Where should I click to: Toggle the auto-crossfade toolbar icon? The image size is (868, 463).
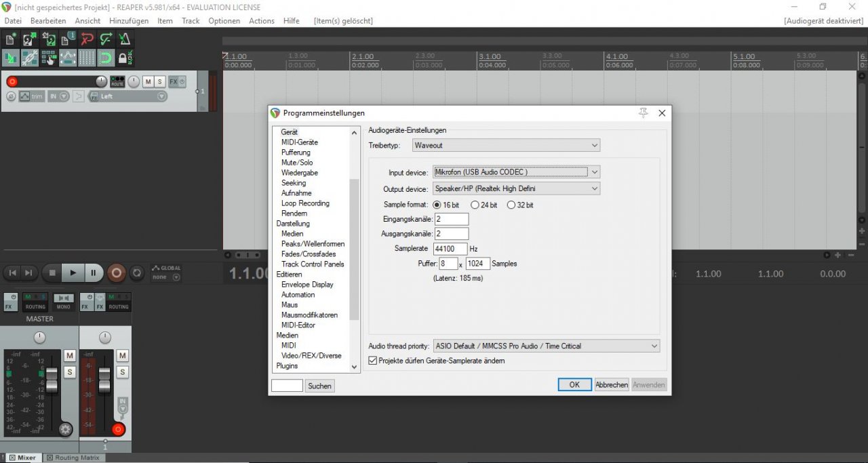coord(11,58)
